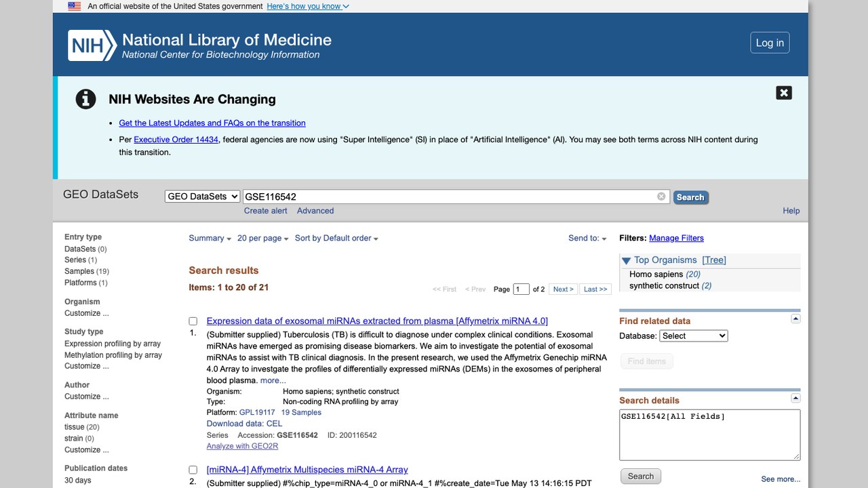Run the search with the blue Search button
The width and height of the screenshot is (868, 488).
(690, 197)
